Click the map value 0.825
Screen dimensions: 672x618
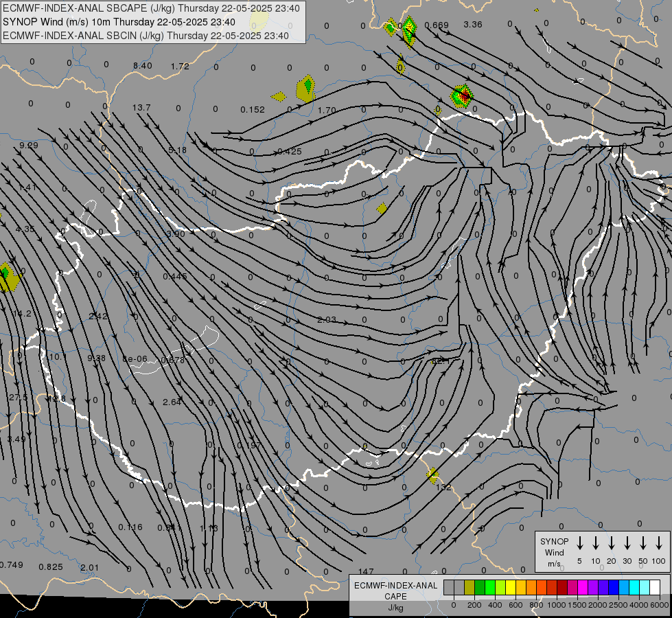[x=51, y=567]
